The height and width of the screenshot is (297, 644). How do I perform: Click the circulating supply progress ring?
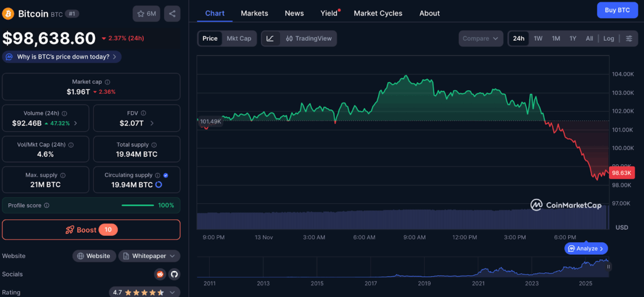pos(159,184)
